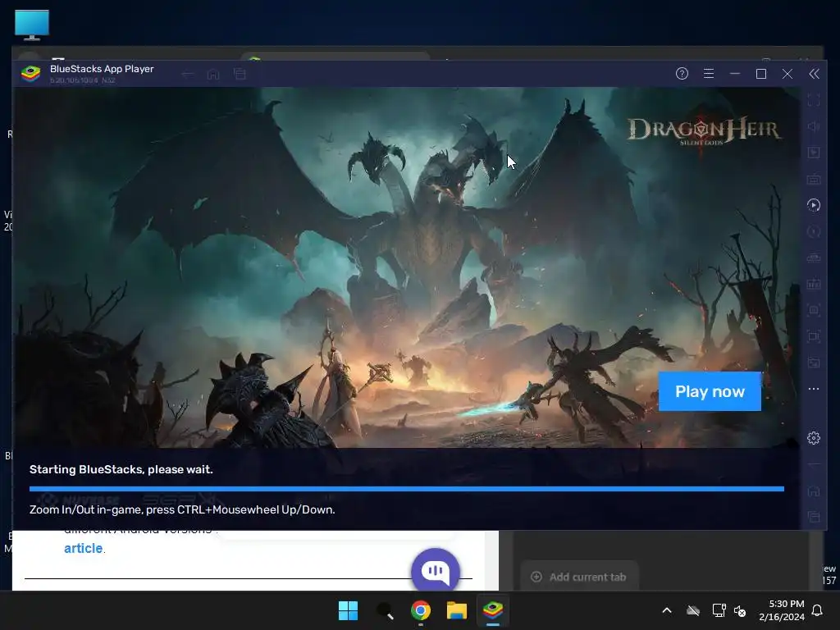840x630 pixels.
Task: Open the BlueStacks help question-mark icon
Action: click(x=682, y=73)
